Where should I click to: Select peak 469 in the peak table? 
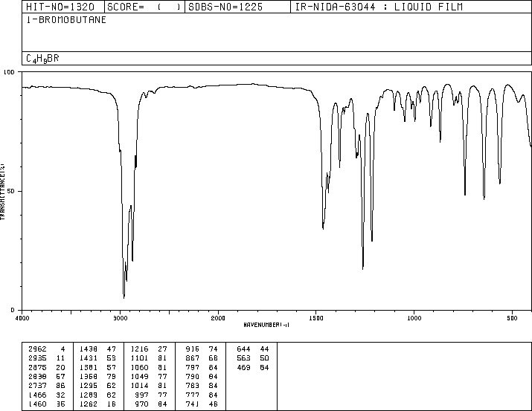click(x=243, y=368)
